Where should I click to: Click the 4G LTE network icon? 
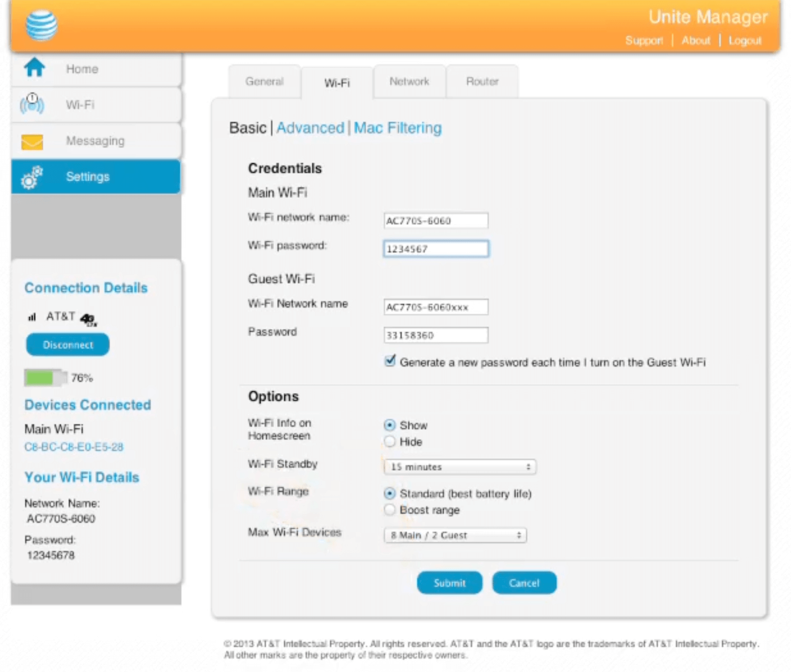pyautogui.click(x=88, y=319)
